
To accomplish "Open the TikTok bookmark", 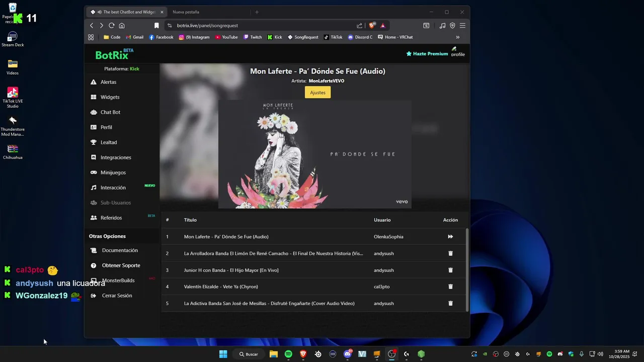I will [x=333, y=37].
